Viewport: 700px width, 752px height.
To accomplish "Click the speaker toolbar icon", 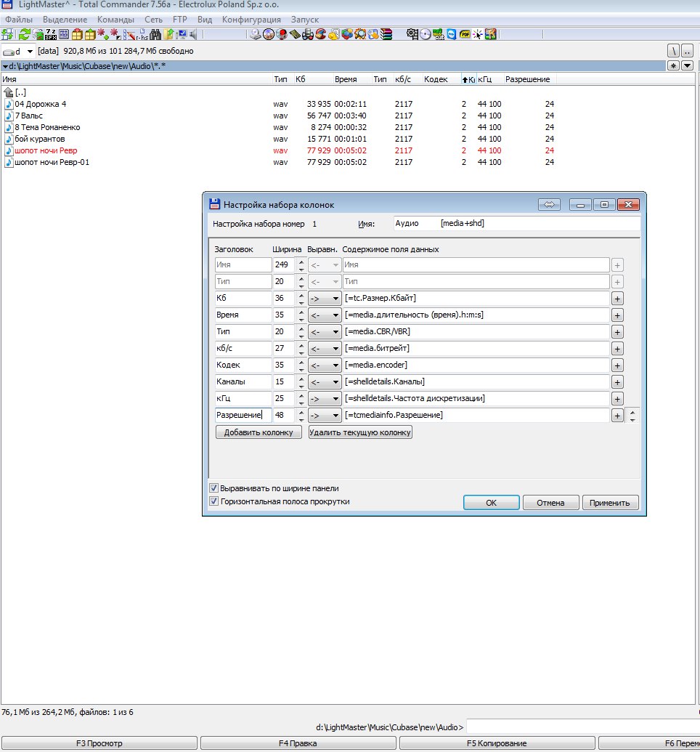I will point(193,34).
